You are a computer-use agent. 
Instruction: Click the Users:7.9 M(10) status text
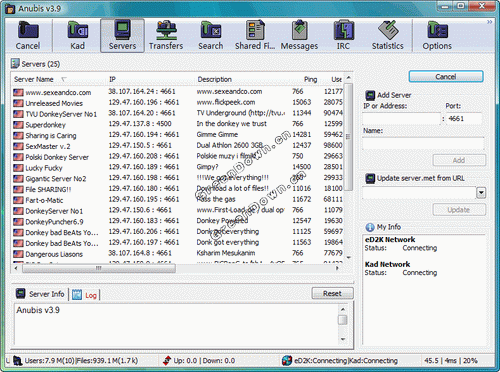tap(49, 361)
